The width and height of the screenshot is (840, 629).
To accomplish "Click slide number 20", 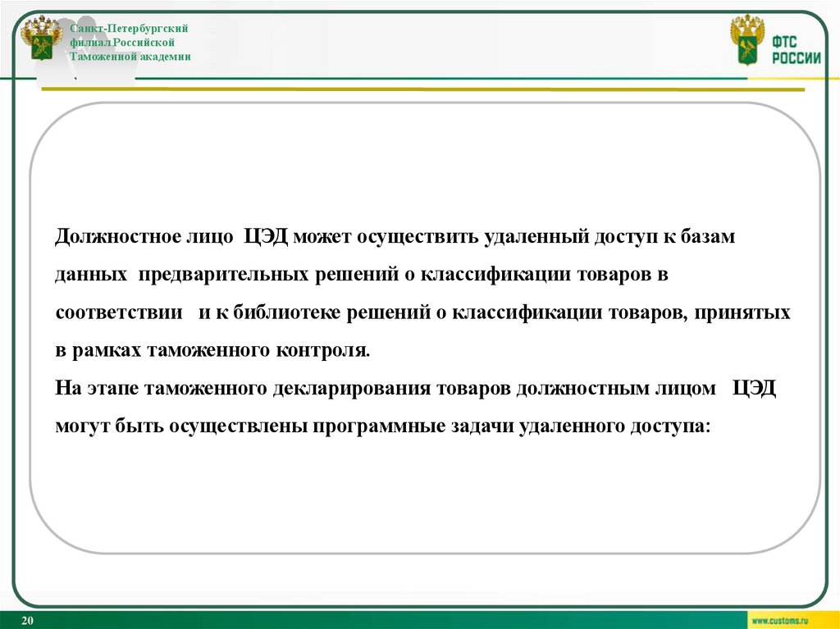I will [27, 621].
